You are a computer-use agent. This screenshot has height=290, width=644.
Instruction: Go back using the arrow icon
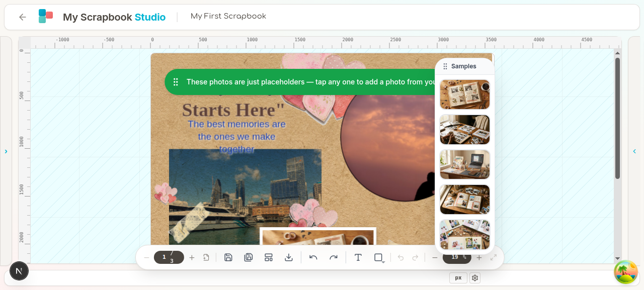click(x=22, y=17)
